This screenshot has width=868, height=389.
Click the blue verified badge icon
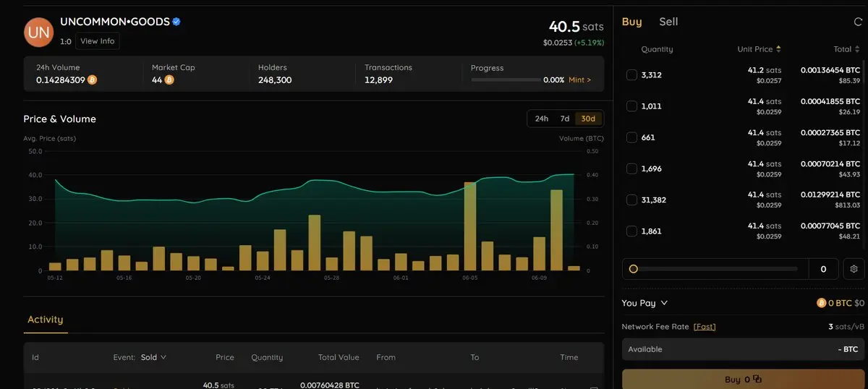pos(176,22)
